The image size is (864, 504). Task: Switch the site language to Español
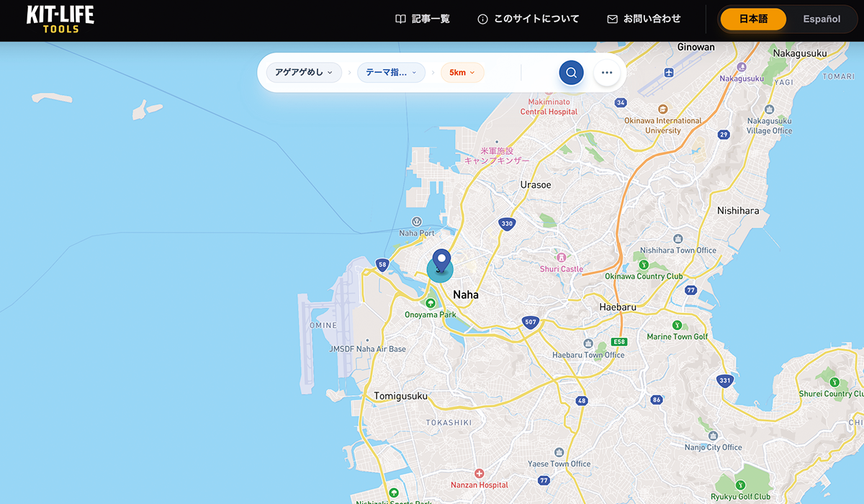click(821, 19)
